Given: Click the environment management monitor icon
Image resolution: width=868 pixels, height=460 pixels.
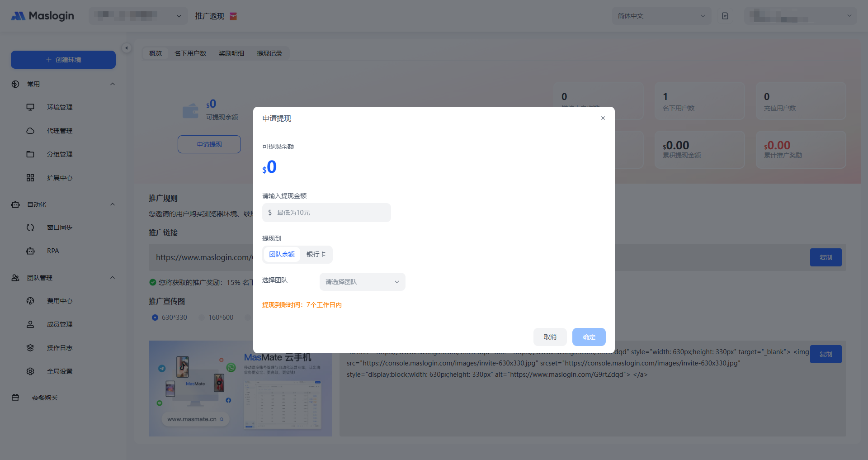Looking at the screenshot, I should [30, 107].
